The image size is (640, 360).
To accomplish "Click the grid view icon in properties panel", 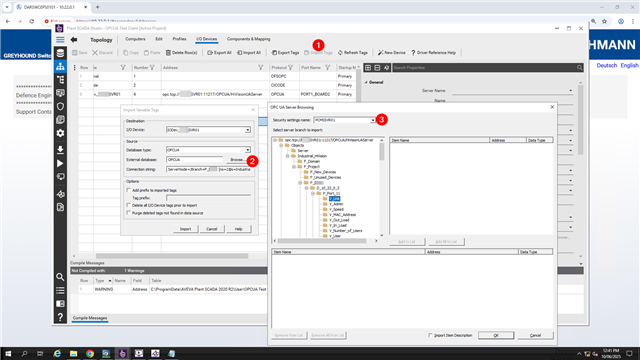I will pyautogui.click(x=368, y=68).
